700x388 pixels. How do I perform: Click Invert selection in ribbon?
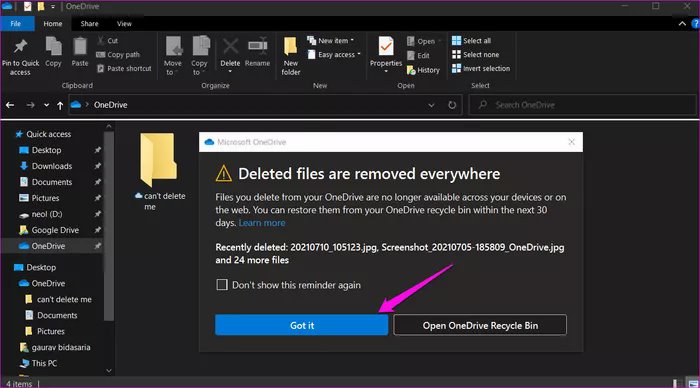pos(481,68)
